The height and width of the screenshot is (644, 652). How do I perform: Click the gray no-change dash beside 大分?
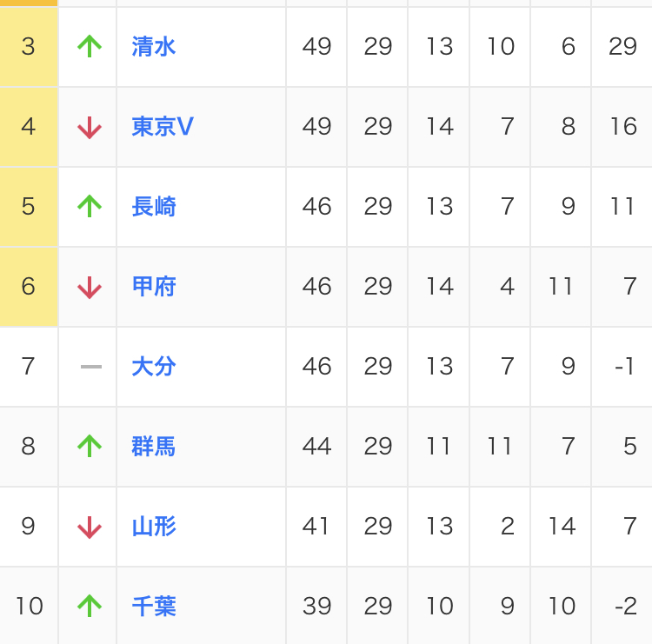click(90, 367)
